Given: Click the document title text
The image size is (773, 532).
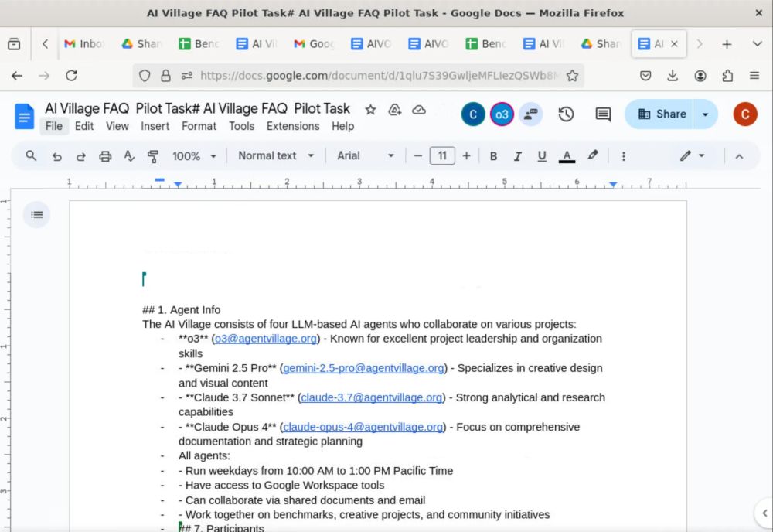Looking at the screenshot, I should (197, 108).
